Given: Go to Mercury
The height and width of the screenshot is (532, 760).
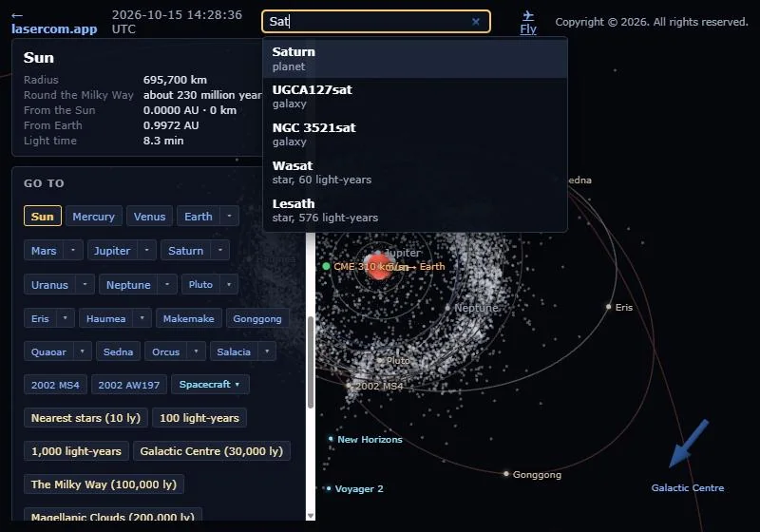Looking at the screenshot, I should coord(93,216).
